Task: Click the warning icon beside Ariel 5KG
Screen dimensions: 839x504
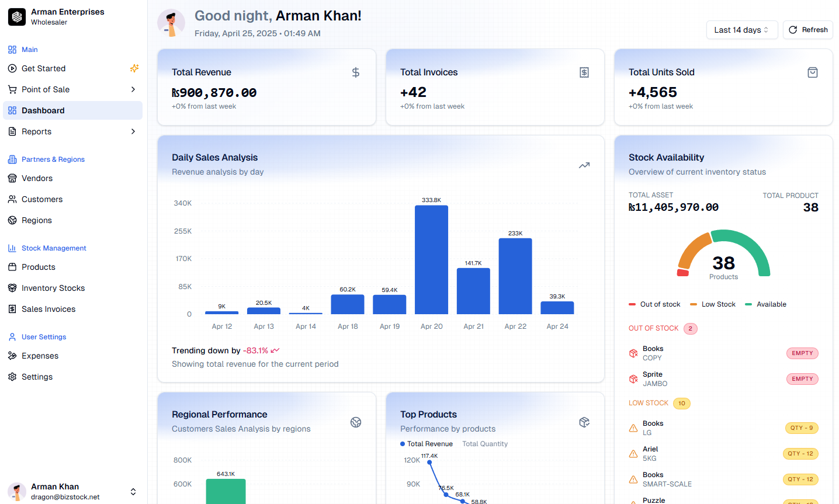Action: click(633, 454)
